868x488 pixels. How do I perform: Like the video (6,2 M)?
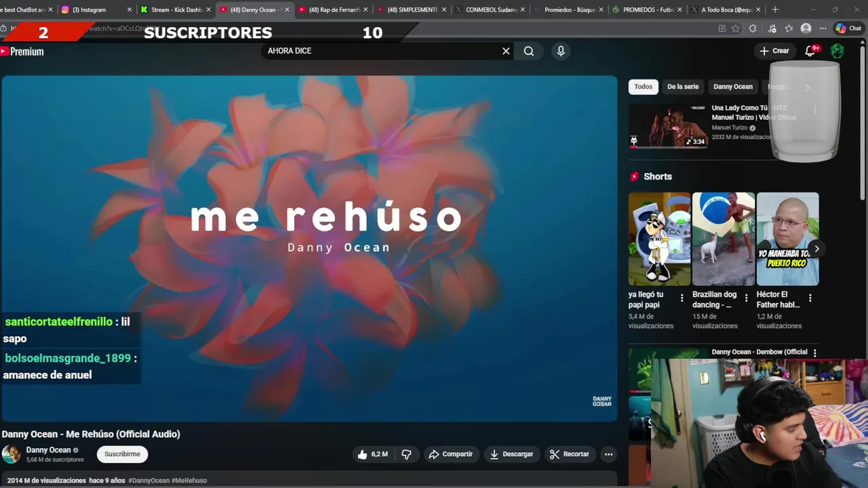pos(372,454)
